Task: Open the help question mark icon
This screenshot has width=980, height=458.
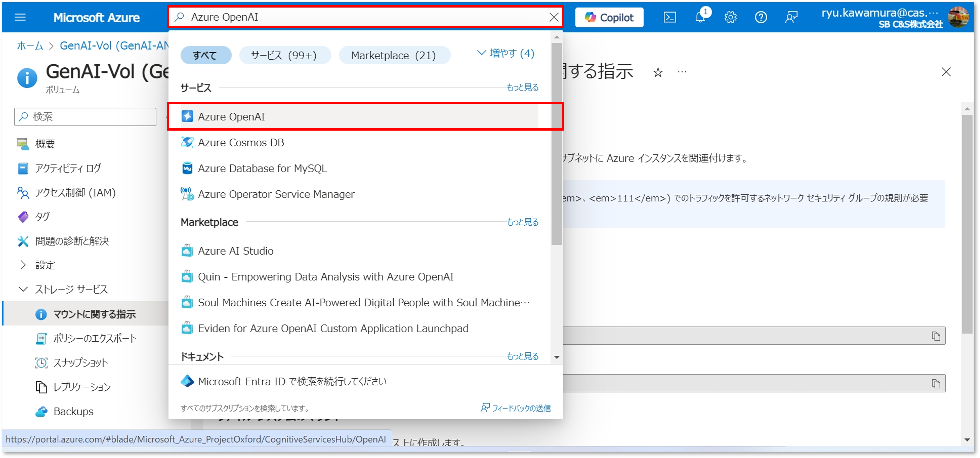Action: coord(761,17)
